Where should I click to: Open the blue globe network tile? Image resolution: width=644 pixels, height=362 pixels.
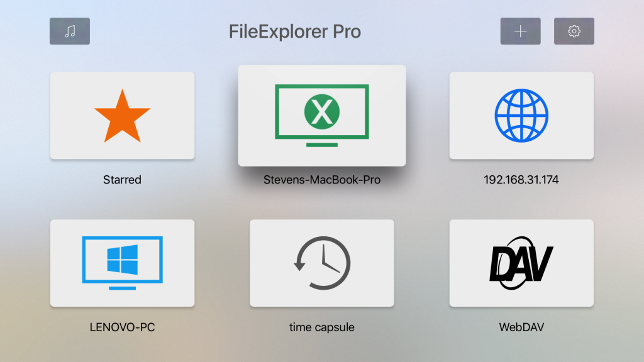(521, 116)
